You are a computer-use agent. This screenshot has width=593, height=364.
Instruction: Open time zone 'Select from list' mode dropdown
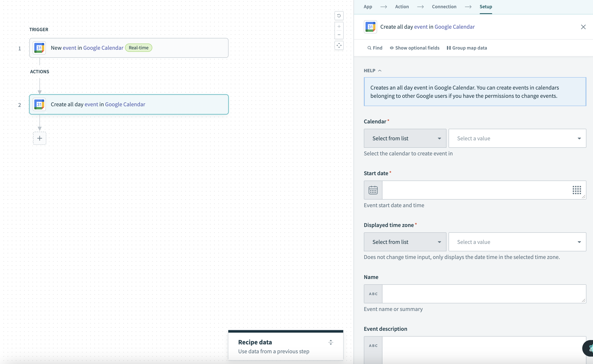(x=405, y=242)
